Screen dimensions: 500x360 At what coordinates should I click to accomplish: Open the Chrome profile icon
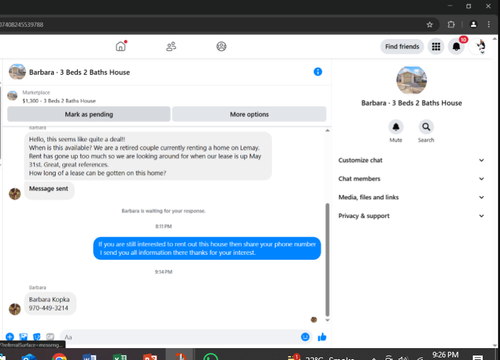click(473, 24)
